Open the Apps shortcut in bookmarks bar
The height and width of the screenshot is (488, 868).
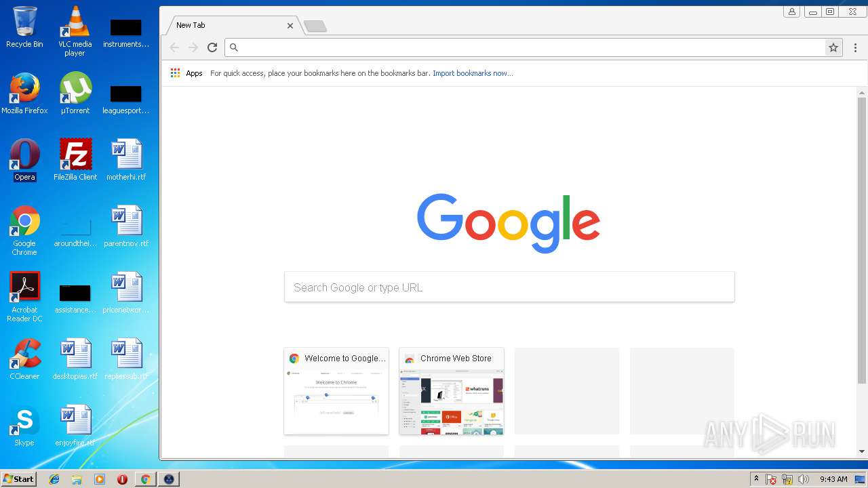pyautogui.click(x=186, y=73)
